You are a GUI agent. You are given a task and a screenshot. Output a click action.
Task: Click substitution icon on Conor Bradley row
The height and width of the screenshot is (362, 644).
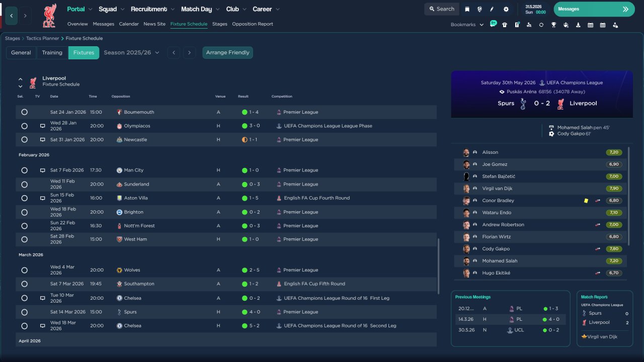click(x=598, y=201)
